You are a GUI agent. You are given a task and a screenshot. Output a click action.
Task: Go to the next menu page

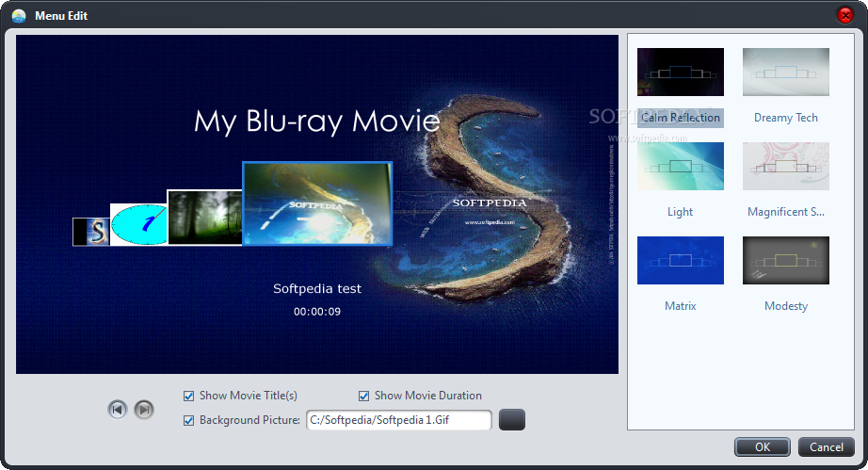(x=144, y=410)
